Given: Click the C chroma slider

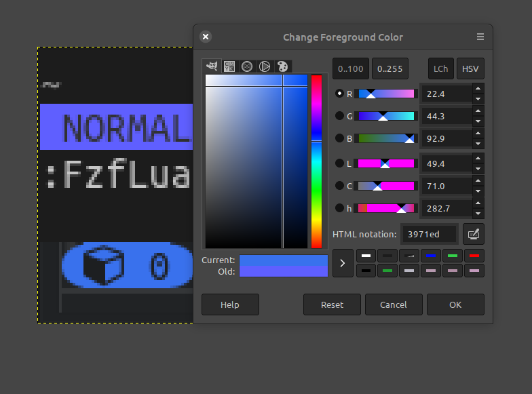Looking at the screenshot, I should (386, 186).
